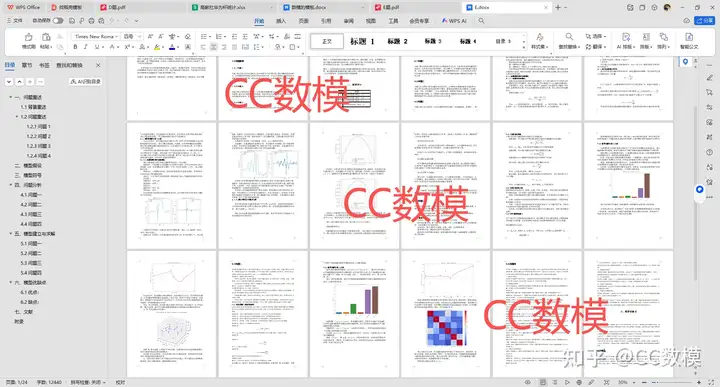Click the font color blue swatch

[x=172, y=47]
